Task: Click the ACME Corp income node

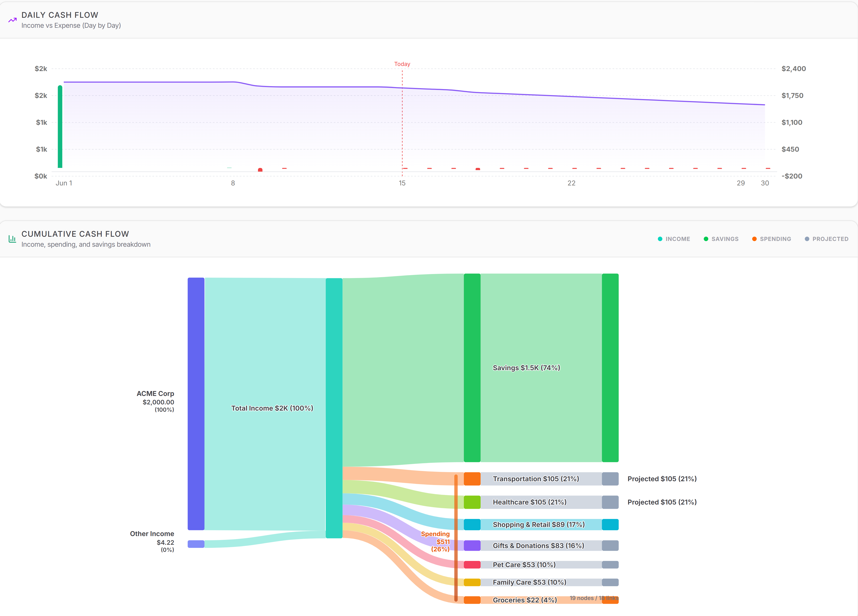Action: pyautogui.click(x=196, y=404)
